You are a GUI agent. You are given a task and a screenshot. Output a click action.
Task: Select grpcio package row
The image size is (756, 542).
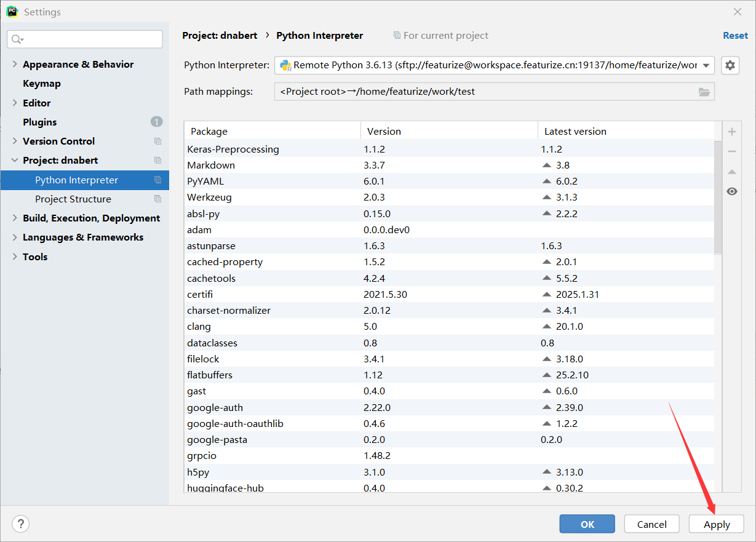[450, 455]
